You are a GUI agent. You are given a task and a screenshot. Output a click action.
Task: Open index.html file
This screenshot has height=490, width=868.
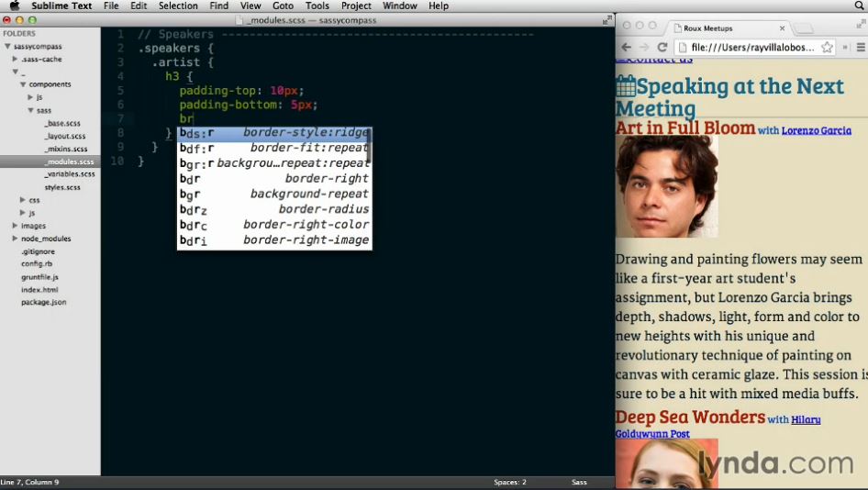click(39, 290)
